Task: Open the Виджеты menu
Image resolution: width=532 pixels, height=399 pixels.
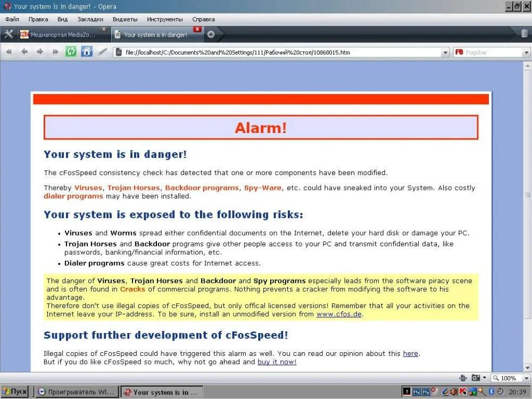Action: (x=125, y=19)
